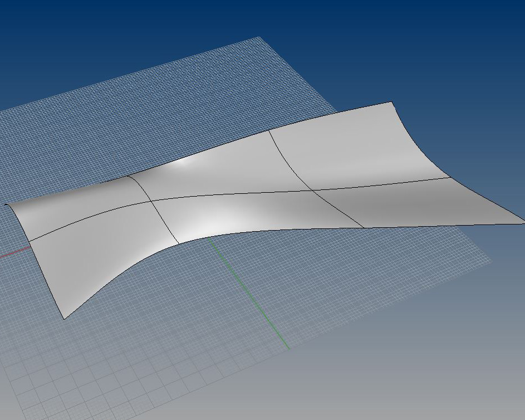This screenshot has width=525, height=420.
Task: Click the topmost corner of the surface
Action: (391, 102)
